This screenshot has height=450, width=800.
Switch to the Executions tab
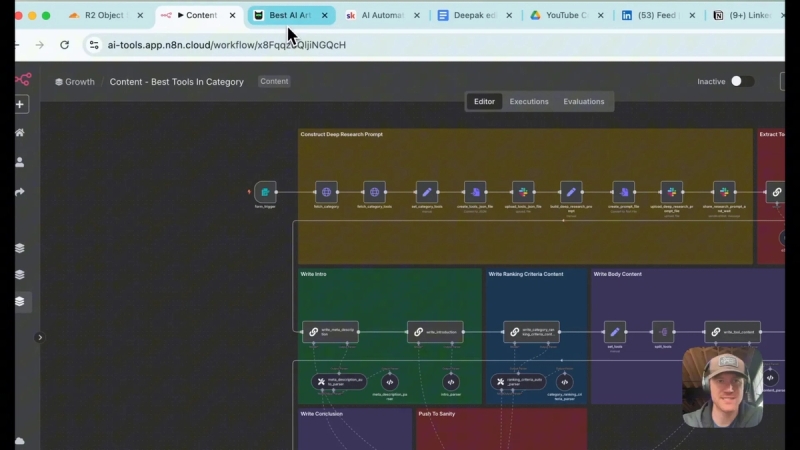click(529, 102)
